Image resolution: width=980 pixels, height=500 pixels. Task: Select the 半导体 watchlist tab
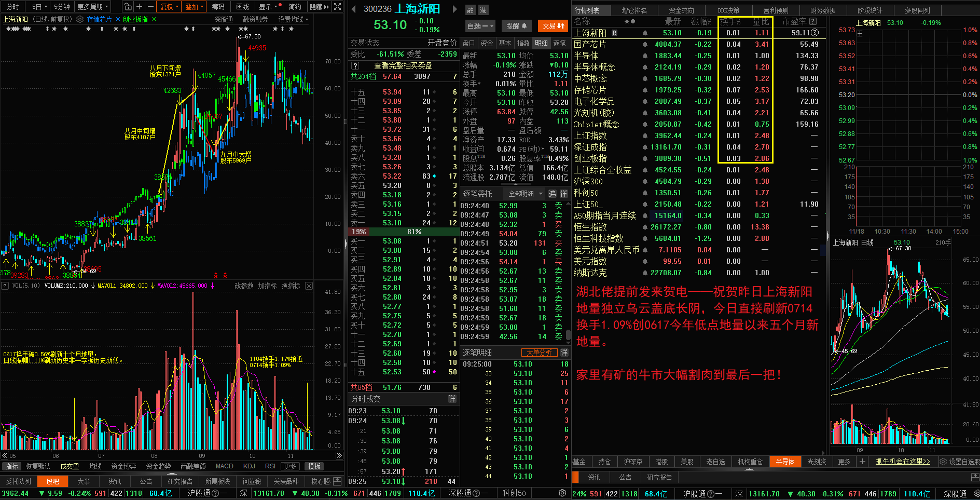(785, 462)
